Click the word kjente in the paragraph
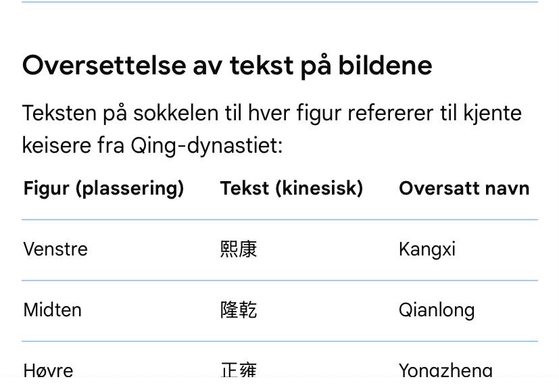 tap(492, 114)
